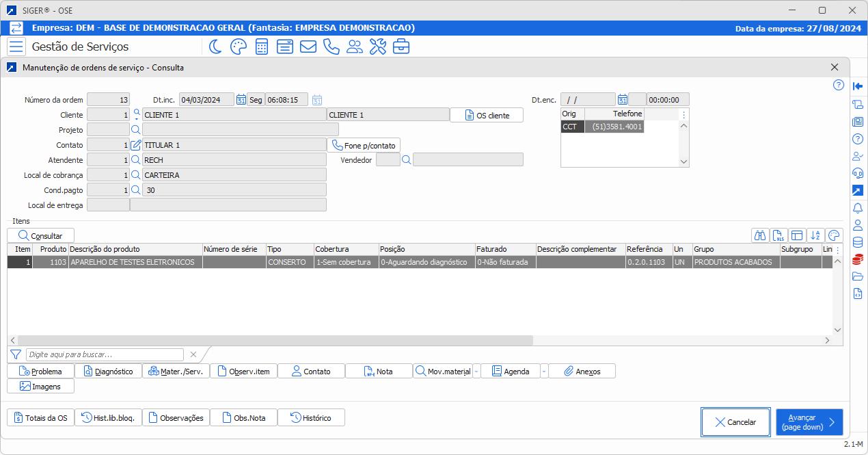This screenshot has width=868, height=455.
Task: Expand the Agenda button dropdown arrow
Action: pyautogui.click(x=544, y=372)
